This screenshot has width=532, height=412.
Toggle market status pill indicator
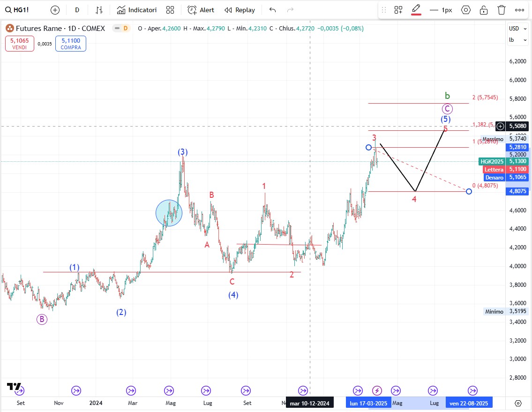pos(117,29)
